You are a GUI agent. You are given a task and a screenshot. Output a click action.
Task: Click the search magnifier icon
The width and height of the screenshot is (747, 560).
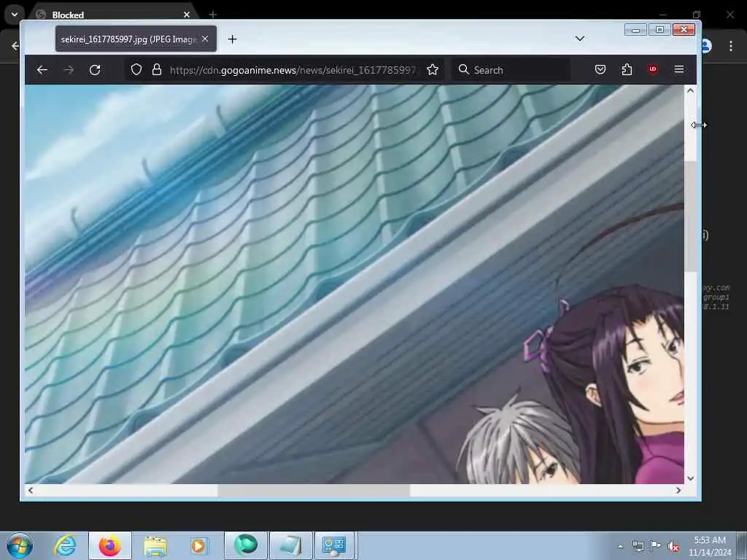click(463, 69)
